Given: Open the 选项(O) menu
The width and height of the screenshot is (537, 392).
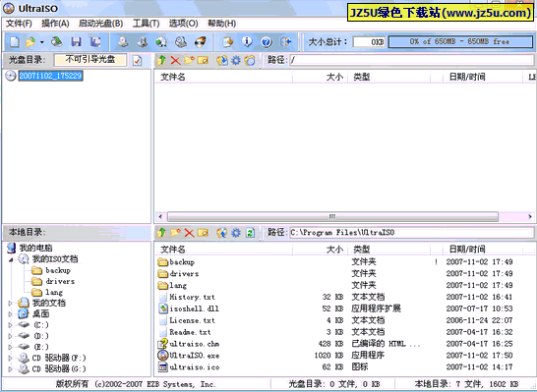Looking at the screenshot, I should [x=183, y=24].
